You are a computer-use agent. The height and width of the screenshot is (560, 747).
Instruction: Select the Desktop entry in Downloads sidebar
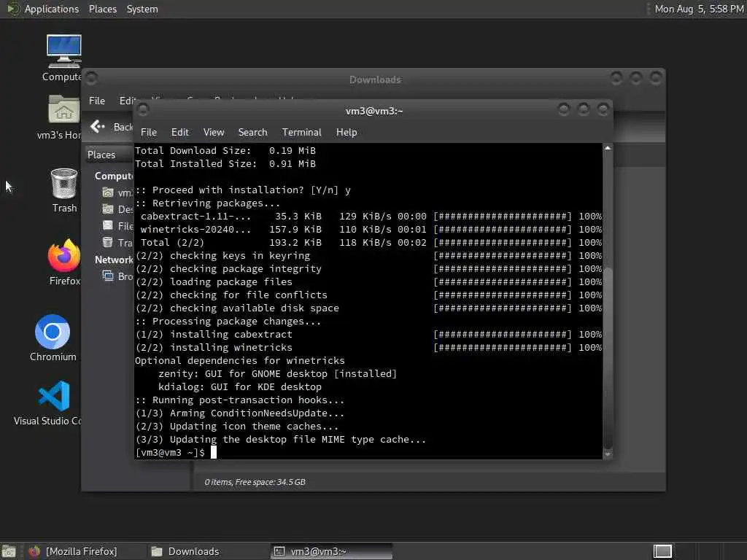click(117, 209)
